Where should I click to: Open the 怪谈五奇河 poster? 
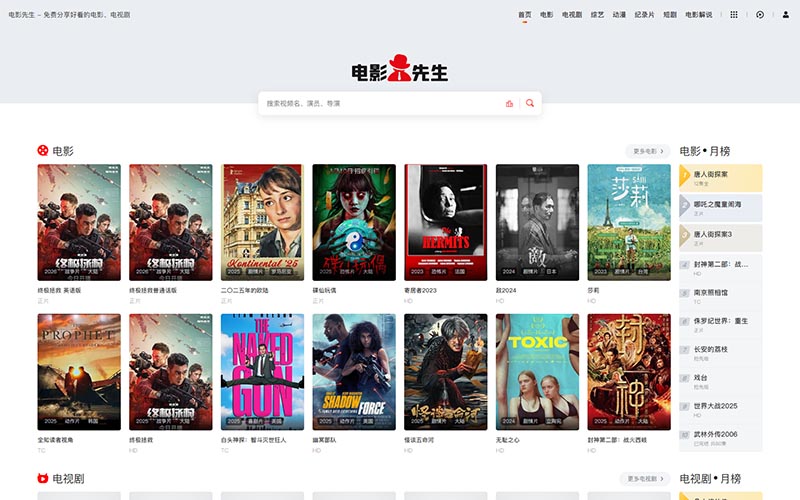[445, 372]
